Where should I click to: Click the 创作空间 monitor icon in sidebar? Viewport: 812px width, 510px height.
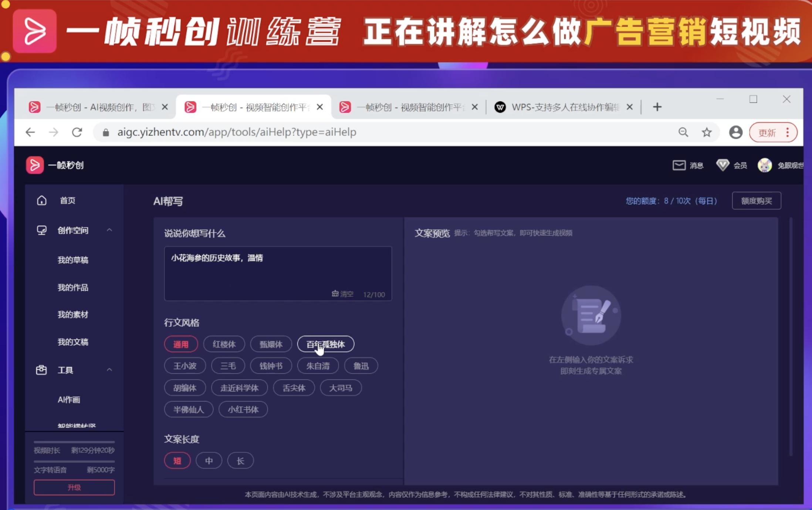(41, 230)
